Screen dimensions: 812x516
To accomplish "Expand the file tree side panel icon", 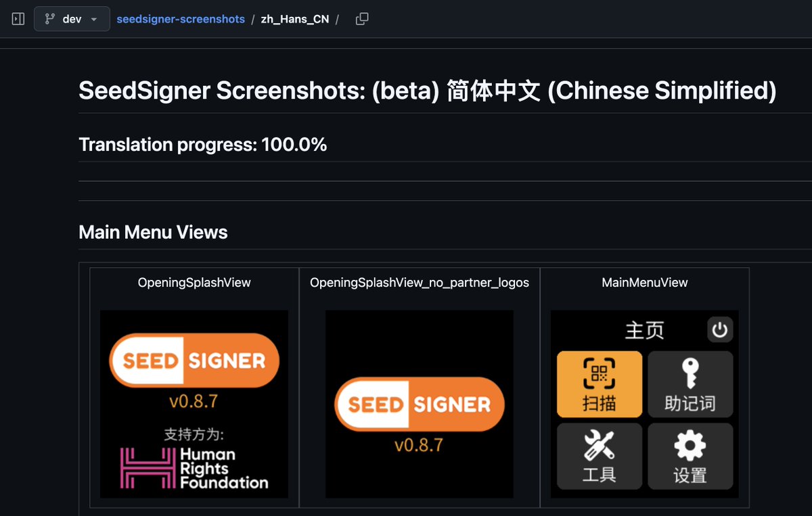I will [18, 19].
